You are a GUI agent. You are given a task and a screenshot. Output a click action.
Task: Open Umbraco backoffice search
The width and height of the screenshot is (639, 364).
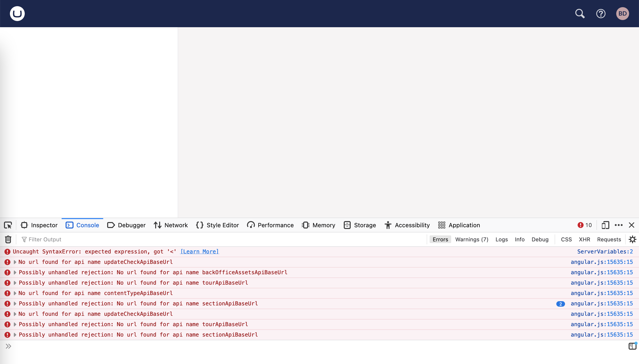580,14
